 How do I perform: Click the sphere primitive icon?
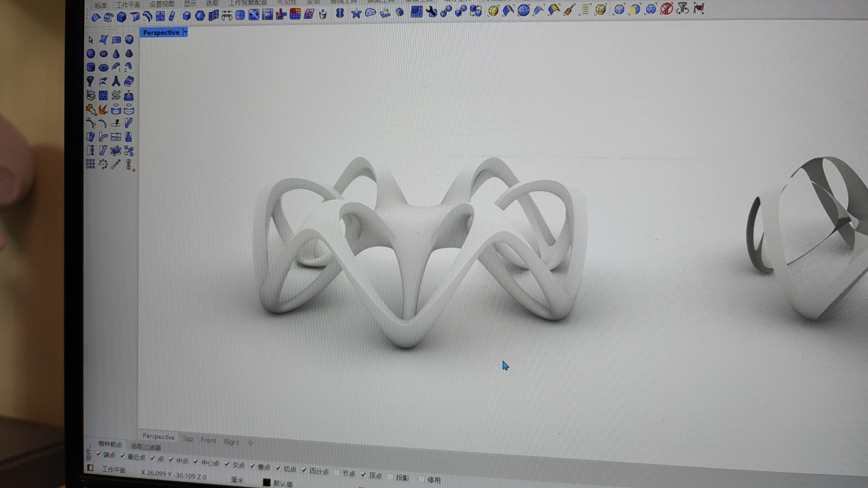click(90, 53)
